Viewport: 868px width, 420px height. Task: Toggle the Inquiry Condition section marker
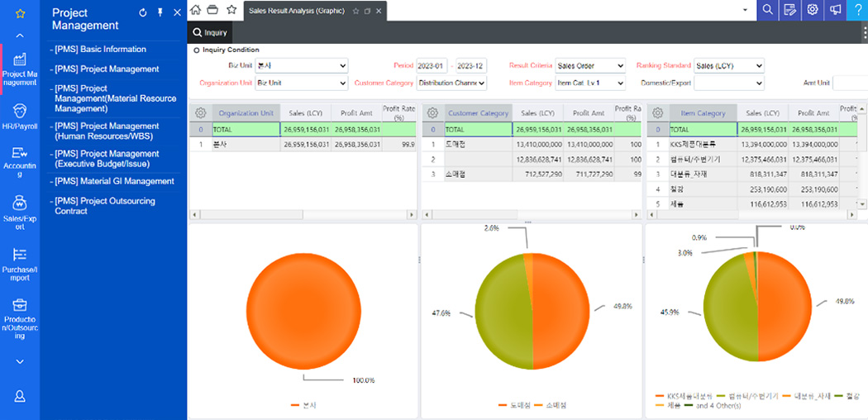197,50
